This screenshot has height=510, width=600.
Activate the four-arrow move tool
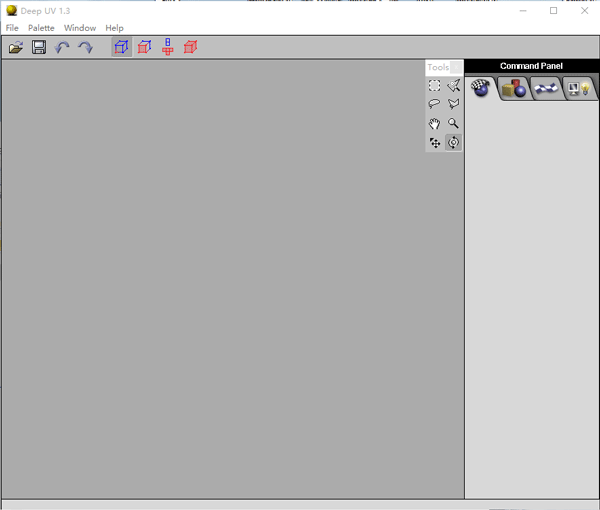point(435,143)
